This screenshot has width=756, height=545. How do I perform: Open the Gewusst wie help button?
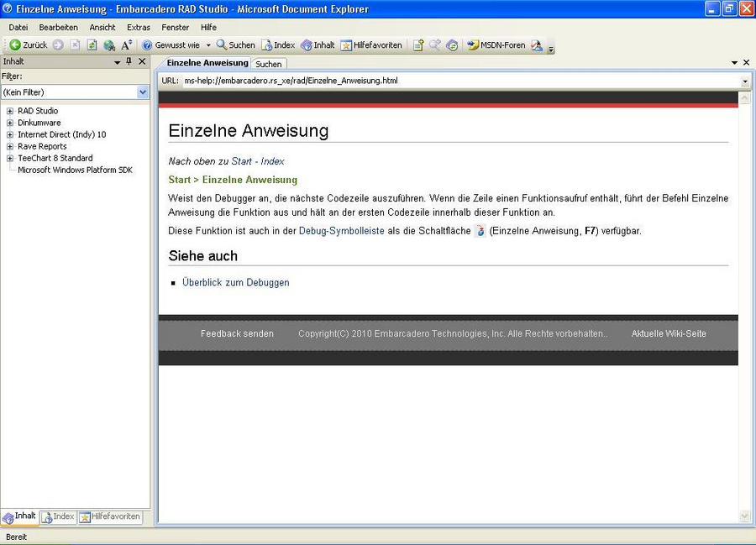coord(171,45)
